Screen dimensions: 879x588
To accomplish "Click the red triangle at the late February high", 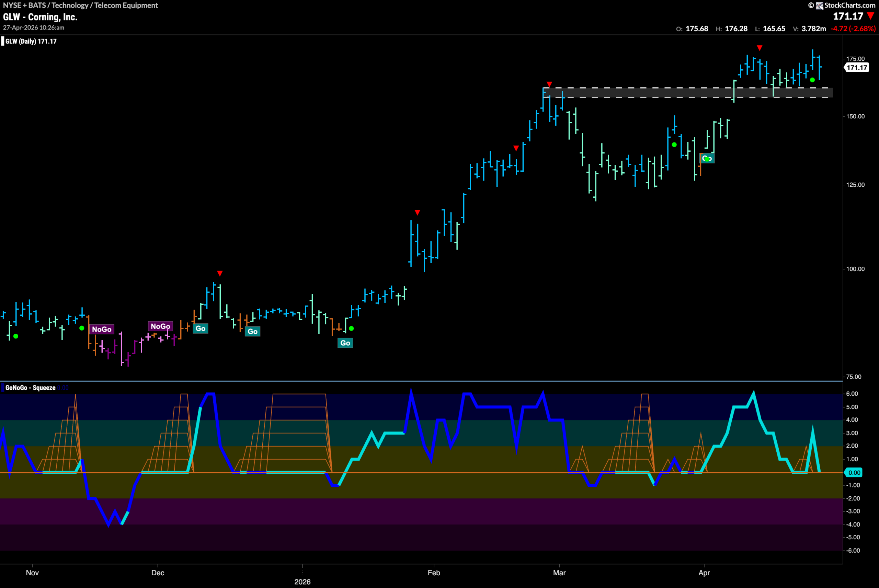I will 549,84.
